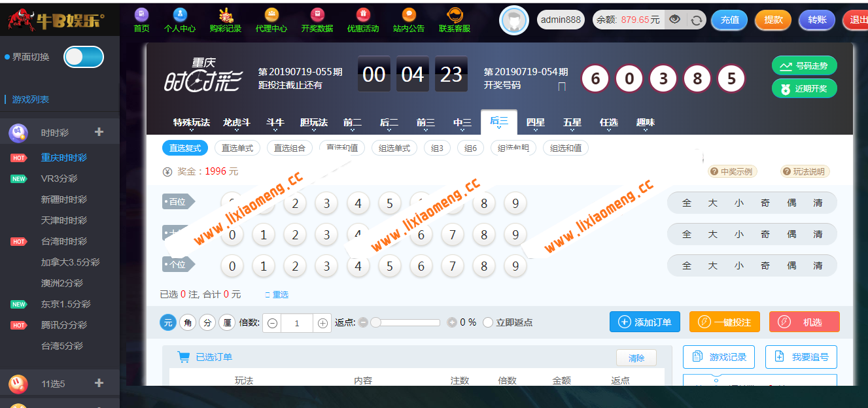
Task: Click the 一键投注 quick bet button
Action: pyautogui.click(x=724, y=321)
